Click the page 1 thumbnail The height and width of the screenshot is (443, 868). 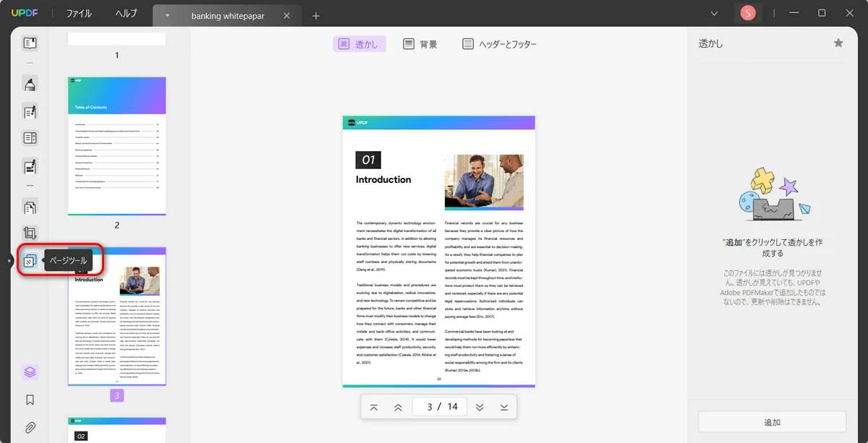pyautogui.click(x=117, y=39)
